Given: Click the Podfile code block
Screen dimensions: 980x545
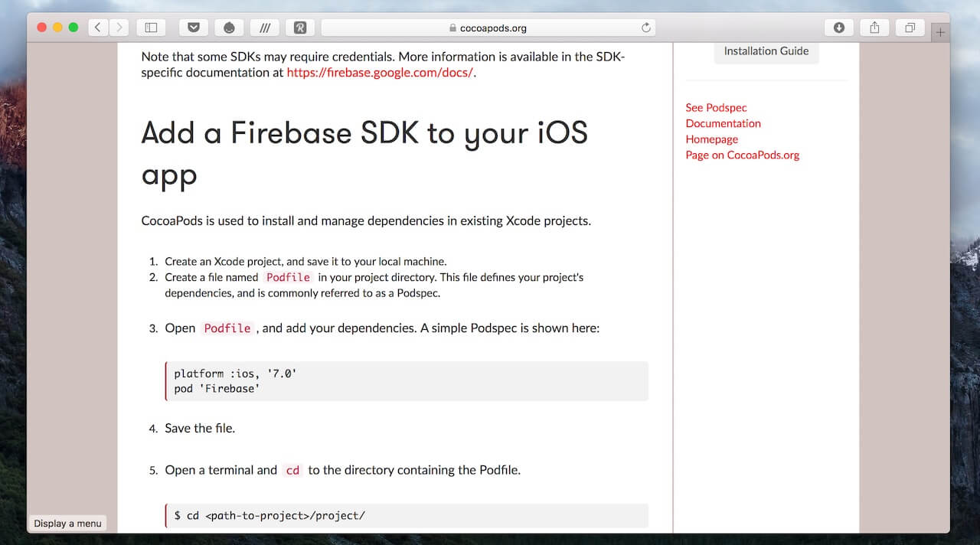Looking at the screenshot, I should [x=407, y=381].
